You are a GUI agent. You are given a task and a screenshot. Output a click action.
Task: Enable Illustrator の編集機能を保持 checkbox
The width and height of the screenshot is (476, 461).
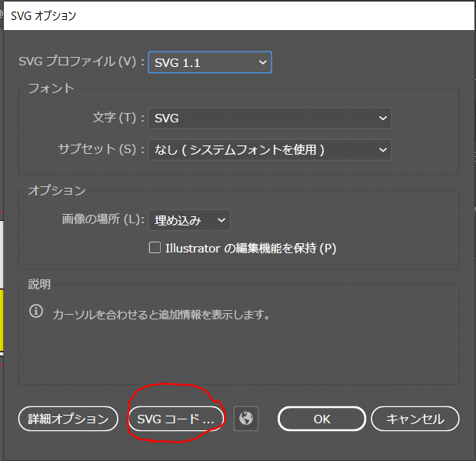(x=155, y=248)
